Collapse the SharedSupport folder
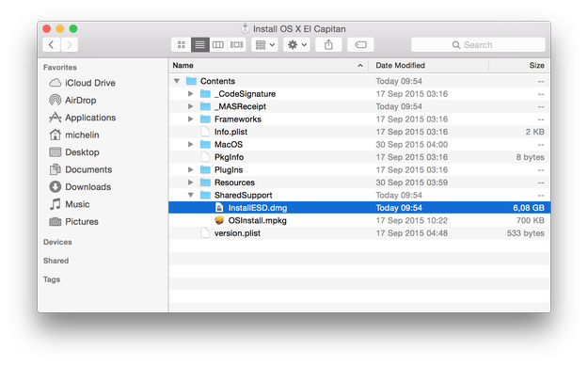This screenshot has width=588, height=366. tap(190, 195)
